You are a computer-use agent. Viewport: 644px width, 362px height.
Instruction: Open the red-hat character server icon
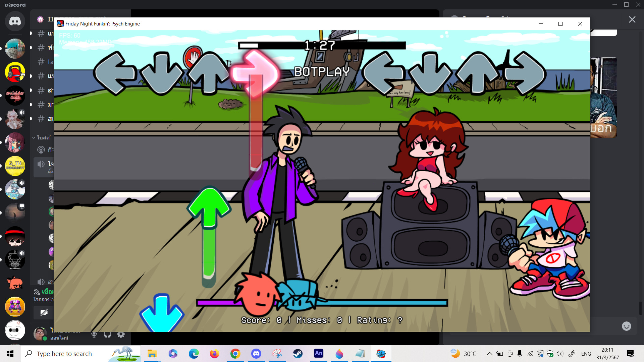(x=15, y=236)
